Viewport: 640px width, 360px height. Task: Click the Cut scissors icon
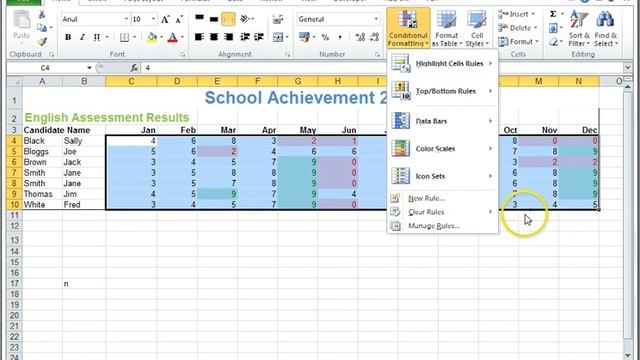(x=42, y=14)
